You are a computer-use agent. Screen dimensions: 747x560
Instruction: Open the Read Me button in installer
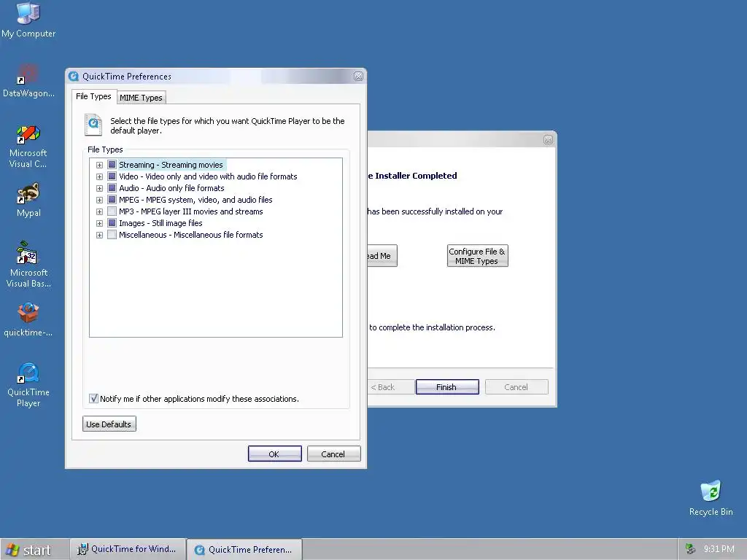pos(382,256)
